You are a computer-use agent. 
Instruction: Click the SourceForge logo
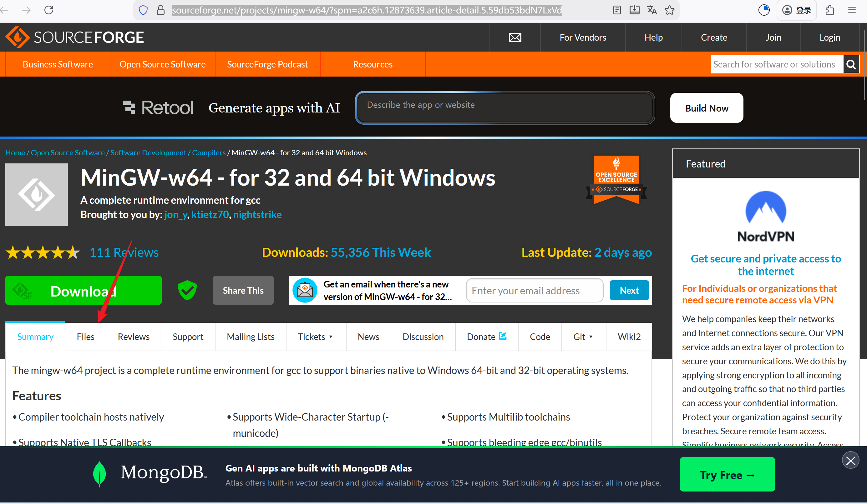tap(75, 37)
